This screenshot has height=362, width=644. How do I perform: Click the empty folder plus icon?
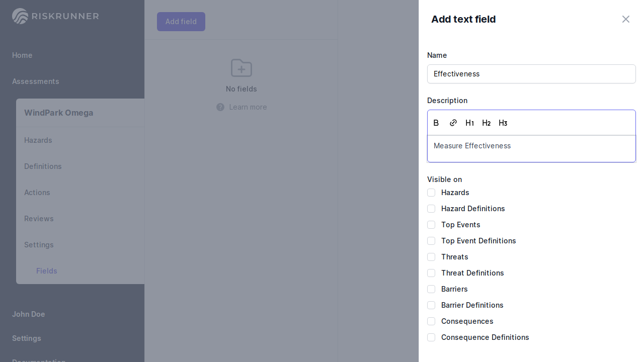(242, 68)
